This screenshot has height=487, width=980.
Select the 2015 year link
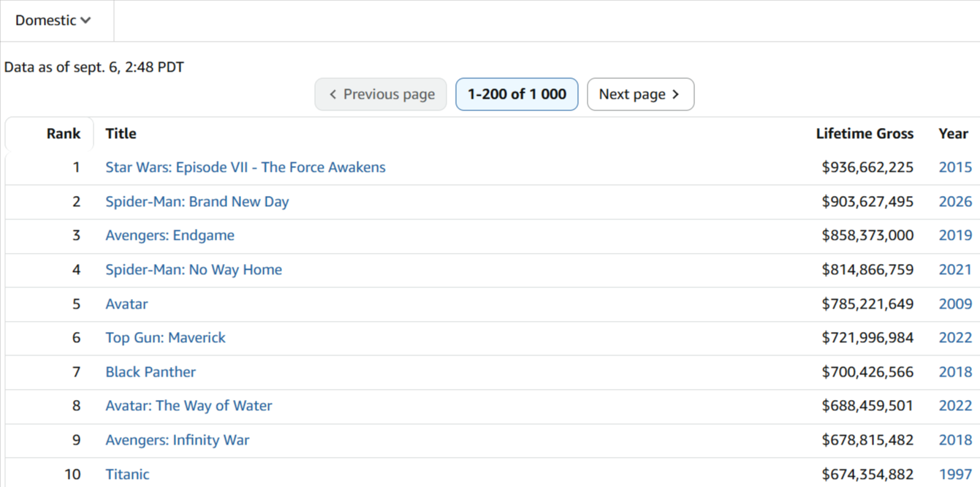coord(955,167)
